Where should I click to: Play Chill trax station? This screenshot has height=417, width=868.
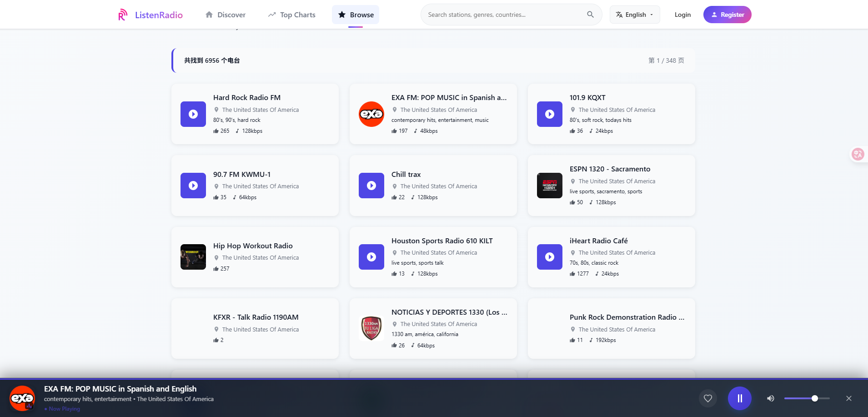pyautogui.click(x=371, y=186)
